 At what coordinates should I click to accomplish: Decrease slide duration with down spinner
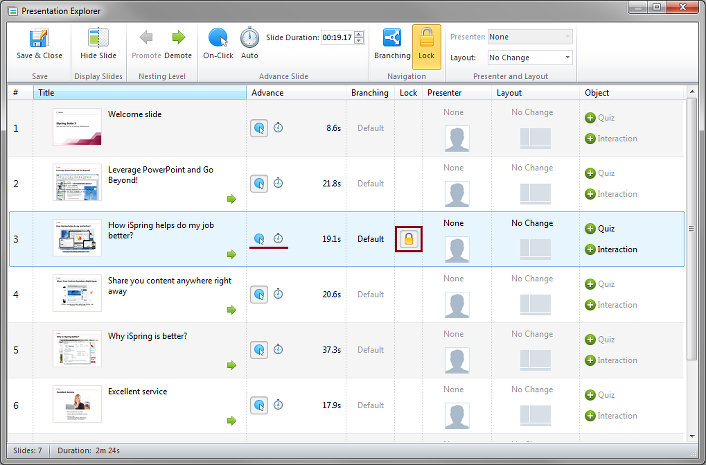[x=359, y=41]
